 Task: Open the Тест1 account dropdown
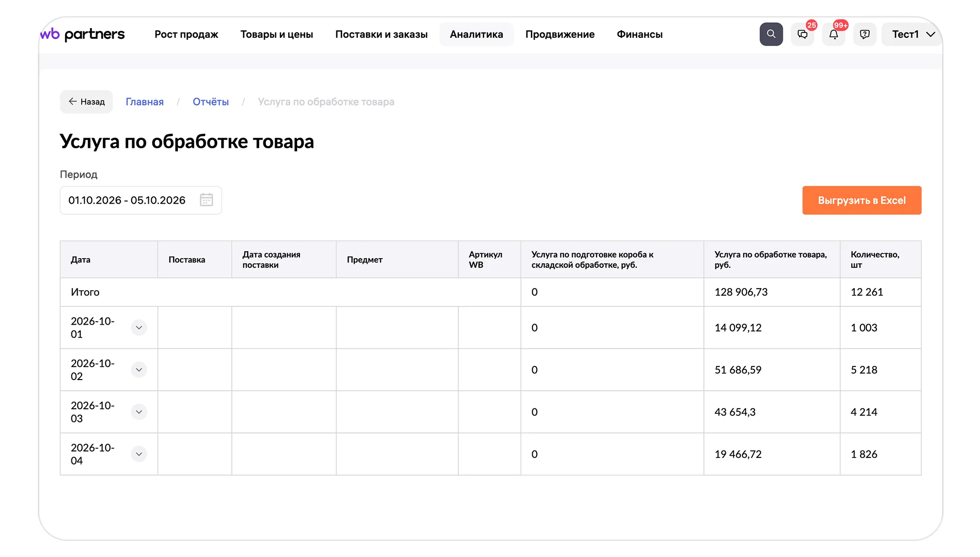[912, 34]
